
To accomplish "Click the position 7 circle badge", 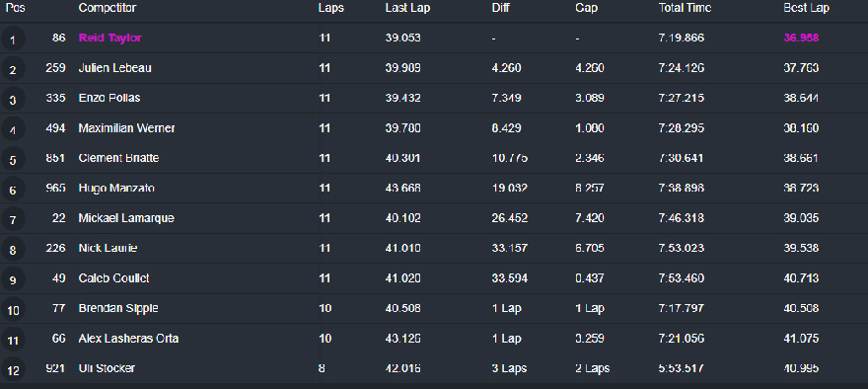I will tap(13, 219).
